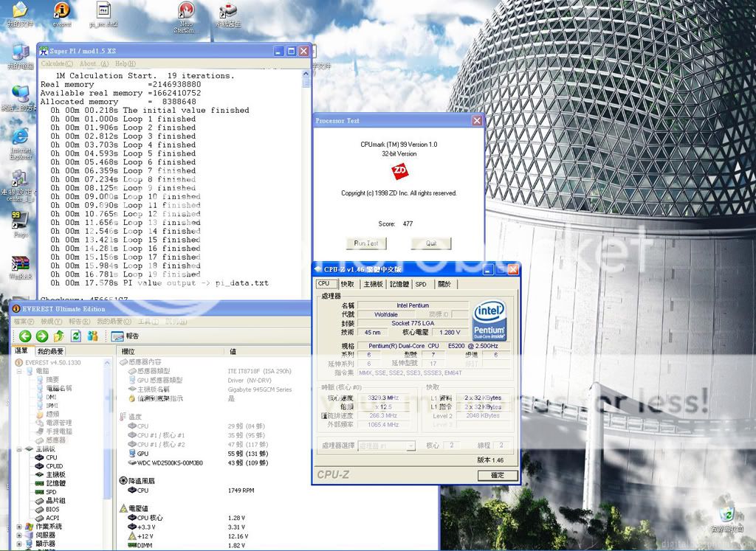Image resolution: width=756 pixels, height=551 pixels.
Task: Click Run Test button in Processor Test
Action: click(366, 243)
